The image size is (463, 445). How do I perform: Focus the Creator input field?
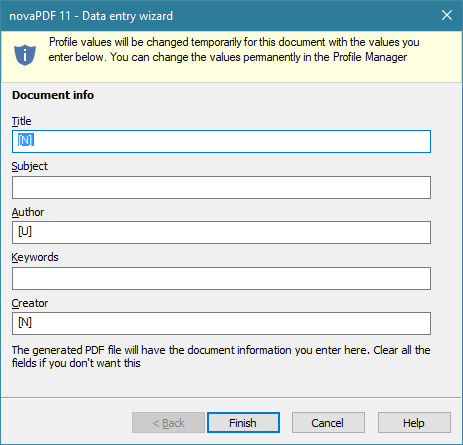coord(221,323)
